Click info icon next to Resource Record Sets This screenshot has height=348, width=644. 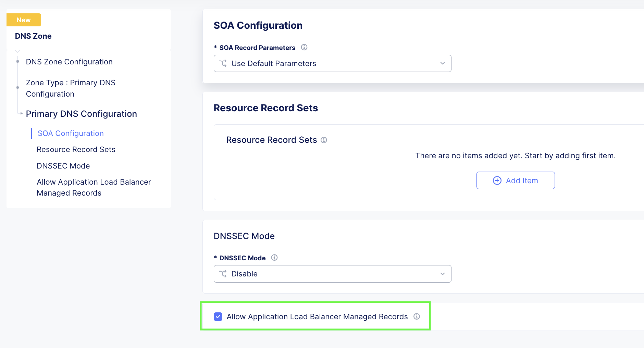pos(324,140)
